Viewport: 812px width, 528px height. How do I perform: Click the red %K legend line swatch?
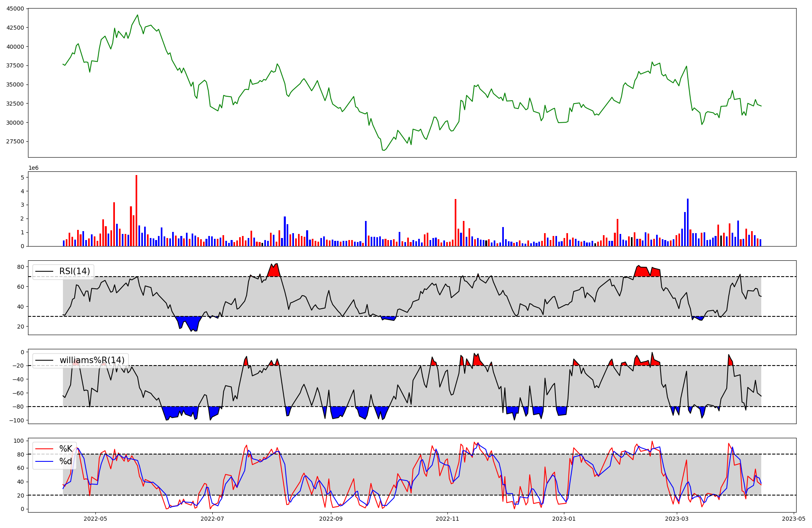(44, 449)
